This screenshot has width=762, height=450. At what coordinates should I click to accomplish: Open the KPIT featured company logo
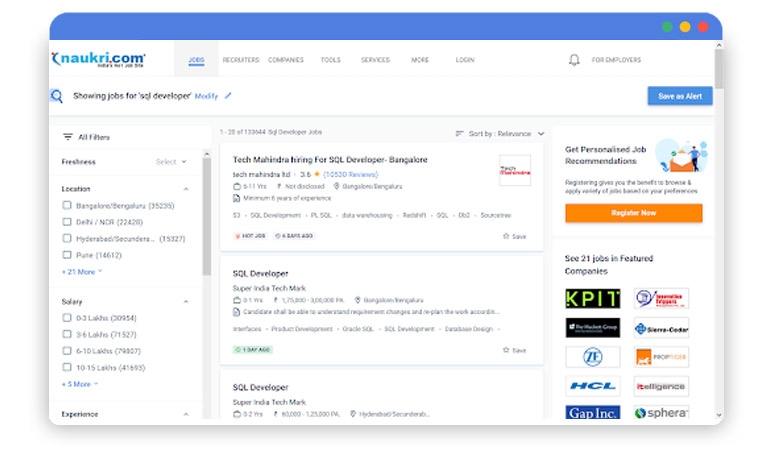[x=592, y=298]
